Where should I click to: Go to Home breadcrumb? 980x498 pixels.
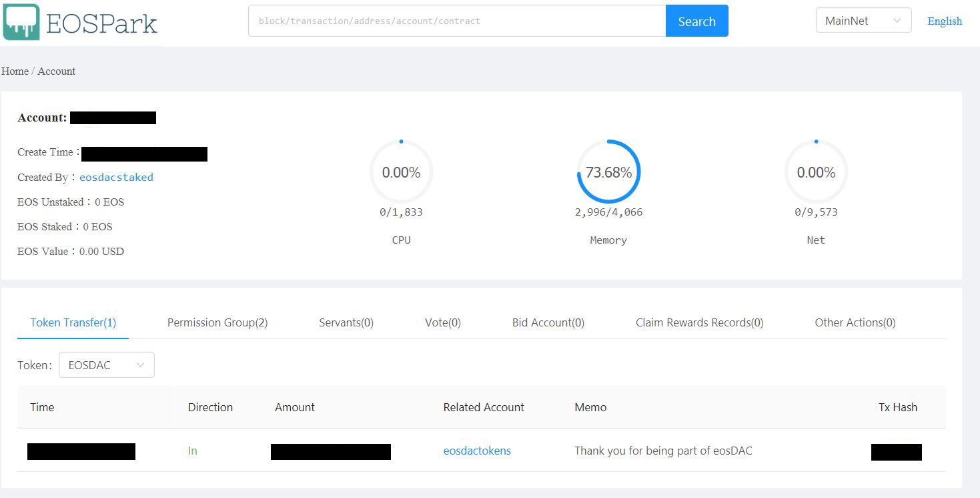click(15, 71)
